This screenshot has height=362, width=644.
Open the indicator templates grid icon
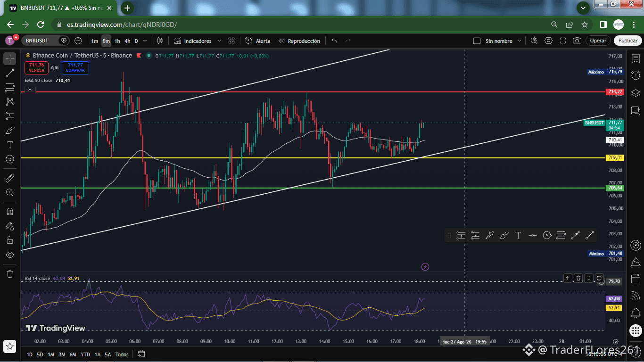(x=231, y=41)
